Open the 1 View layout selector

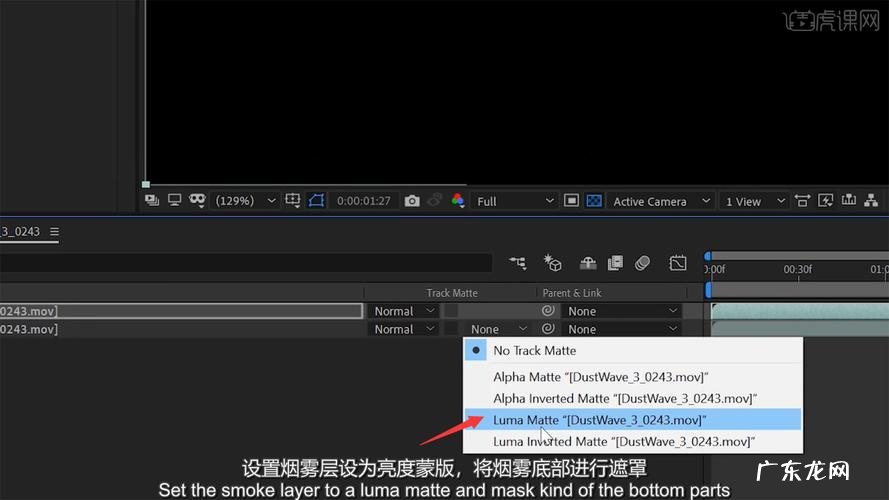click(750, 201)
